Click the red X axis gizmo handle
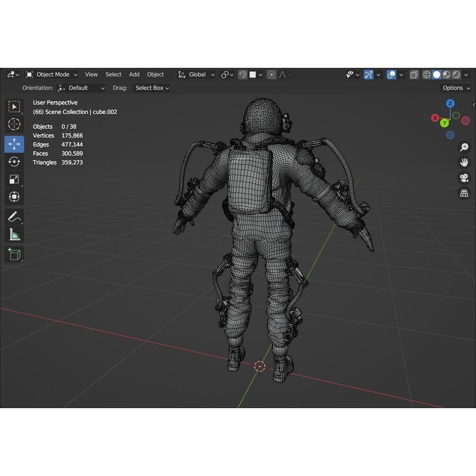Screen dimensions: 476x476 [x=435, y=118]
